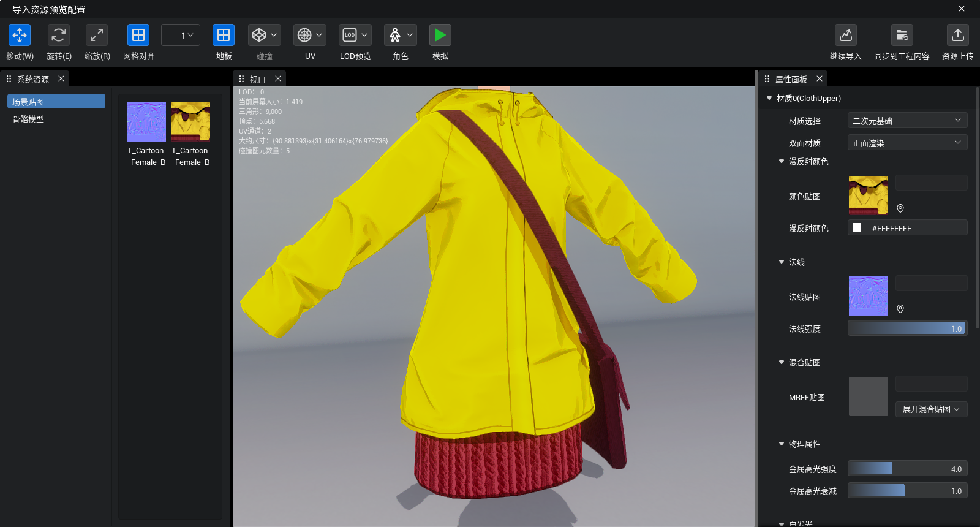Adjust the 金属高光强度 slider

[x=908, y=468]
